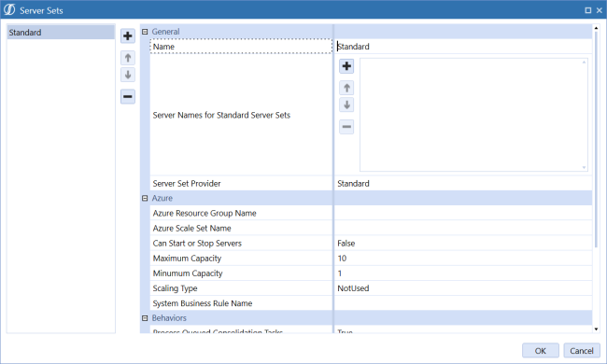The height and width of the screenshot is (364, 607).
Task: Click System Business Rule Name value field
Action: click(463, 303)
